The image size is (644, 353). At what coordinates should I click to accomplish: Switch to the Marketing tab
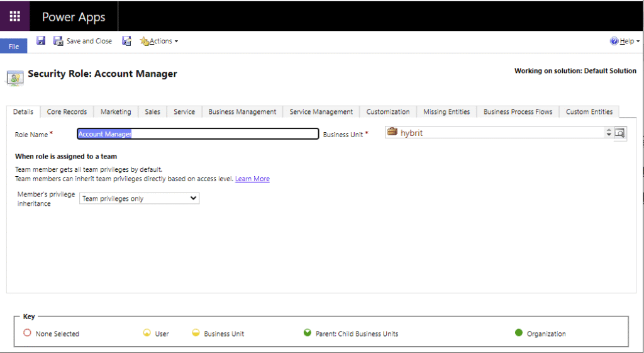116,112
